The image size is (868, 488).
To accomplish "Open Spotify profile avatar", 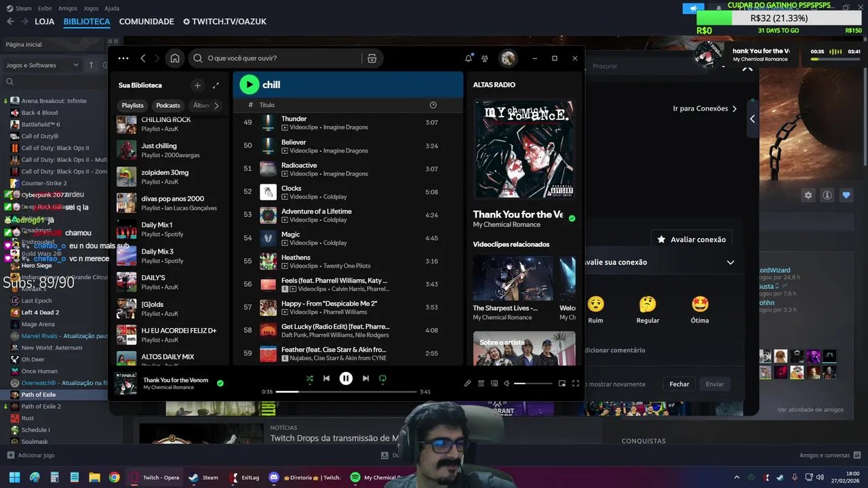I will [508, 58].
